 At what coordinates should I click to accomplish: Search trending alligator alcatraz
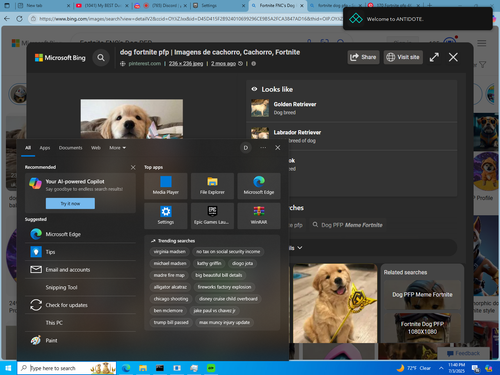[x=170, y=287]
